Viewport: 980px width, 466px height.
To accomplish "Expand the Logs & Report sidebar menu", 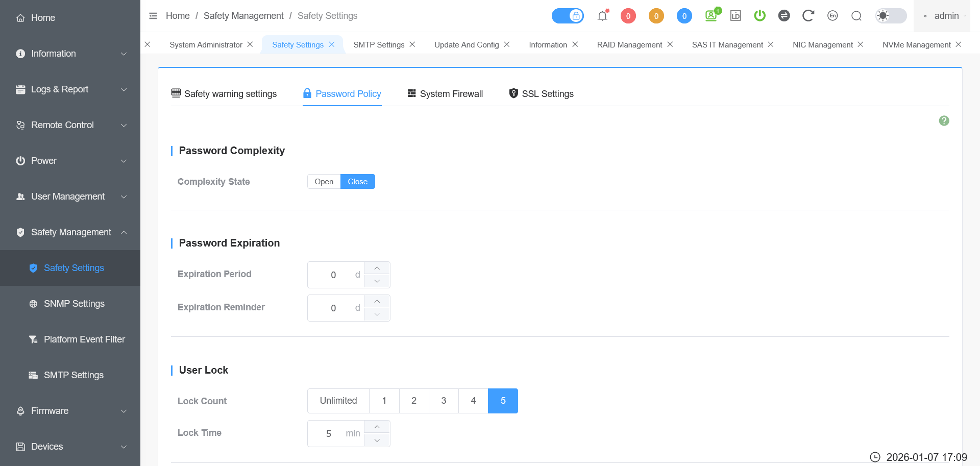I will click(70, 89).
